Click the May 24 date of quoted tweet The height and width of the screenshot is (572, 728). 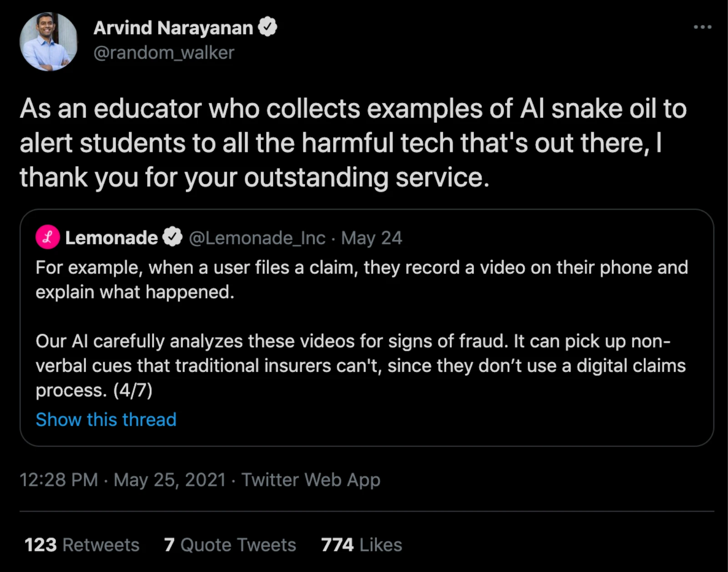click(x=371, y=238)
